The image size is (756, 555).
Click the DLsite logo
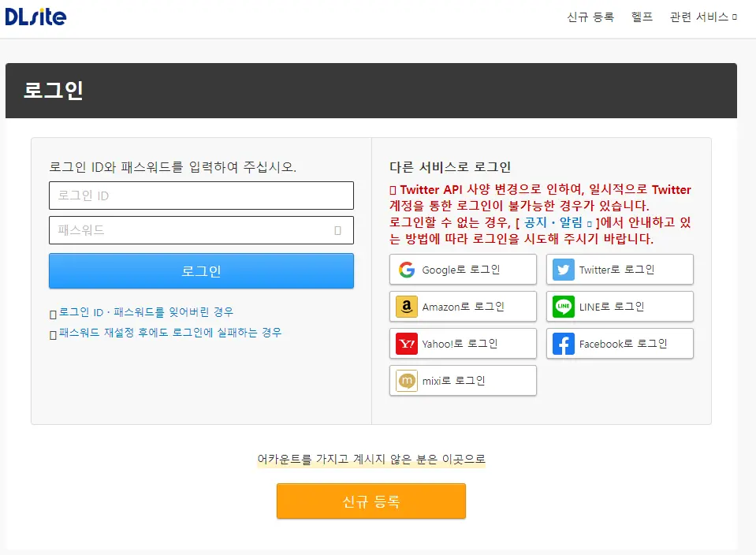pos(35,17)
